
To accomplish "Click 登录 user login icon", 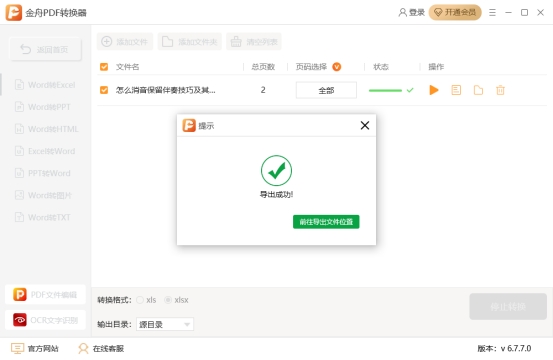I will coord(412,13).
